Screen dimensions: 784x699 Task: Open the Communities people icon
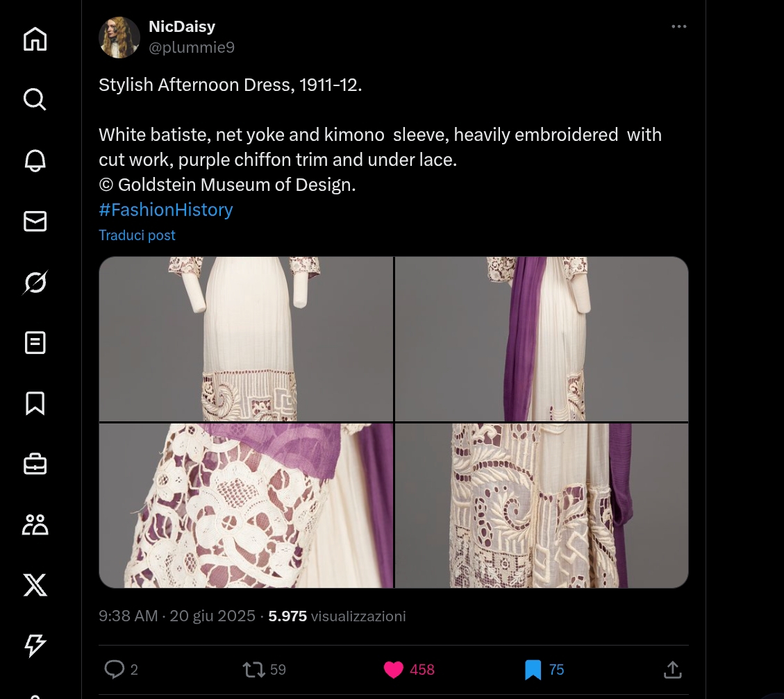point(35,525)
